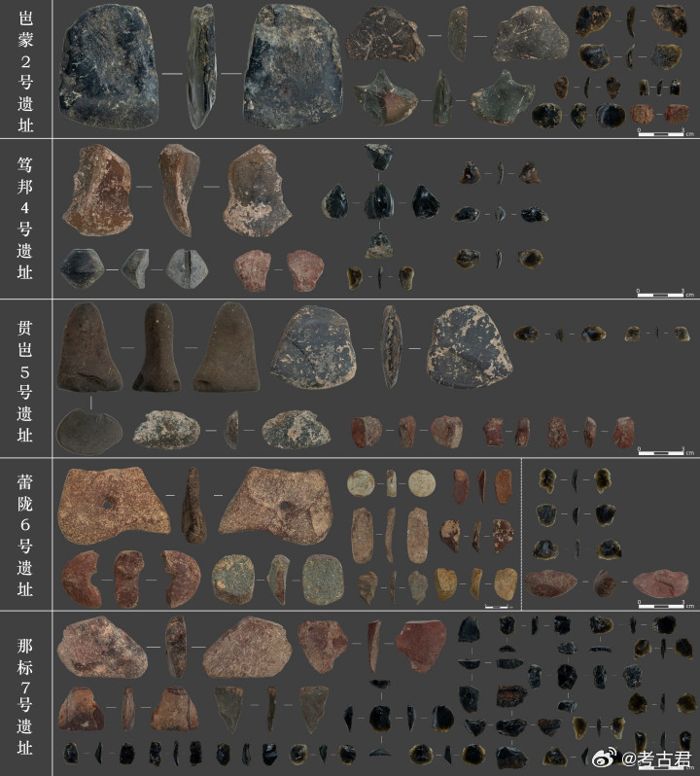Click the 3 cm scale bar in 蕾陇6号遗址 right section
The image size is (700, 776).
(x=665, y=604)
